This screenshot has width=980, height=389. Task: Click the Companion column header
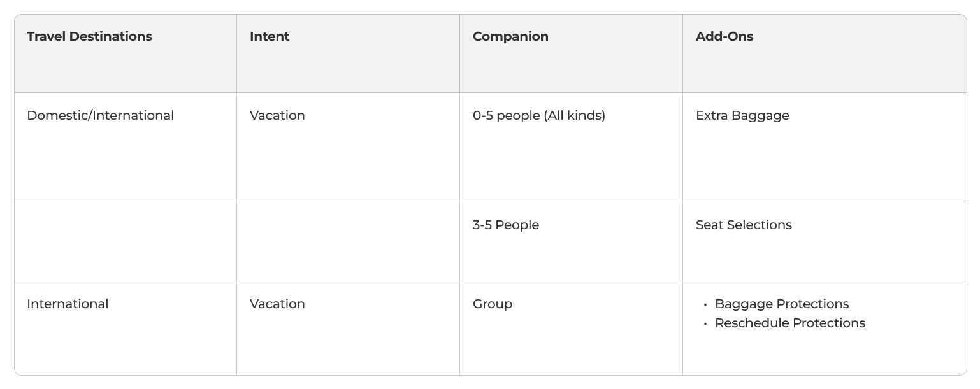click(x=510, y=36)
